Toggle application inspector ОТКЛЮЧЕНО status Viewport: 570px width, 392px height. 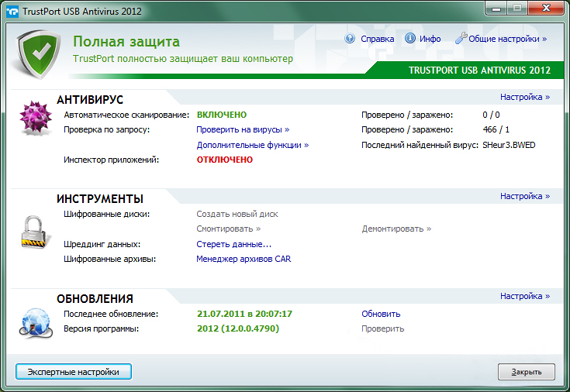point(225,160)
